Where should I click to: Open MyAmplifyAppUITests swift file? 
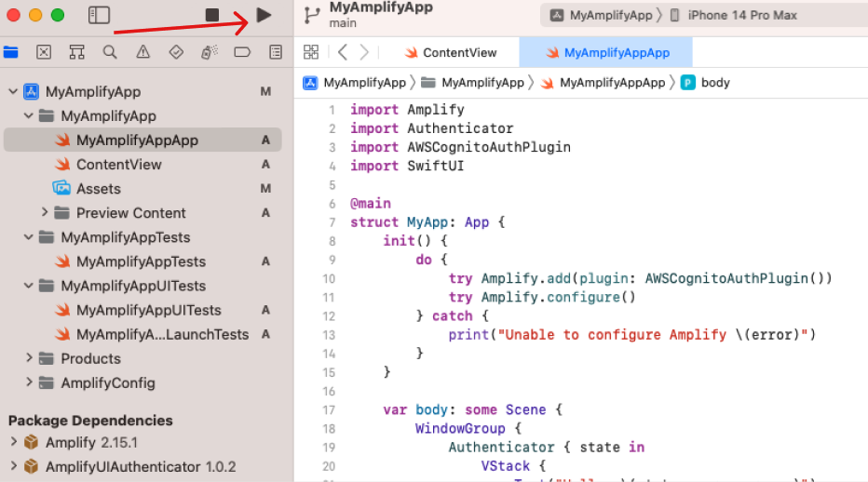tap(142, 310)
